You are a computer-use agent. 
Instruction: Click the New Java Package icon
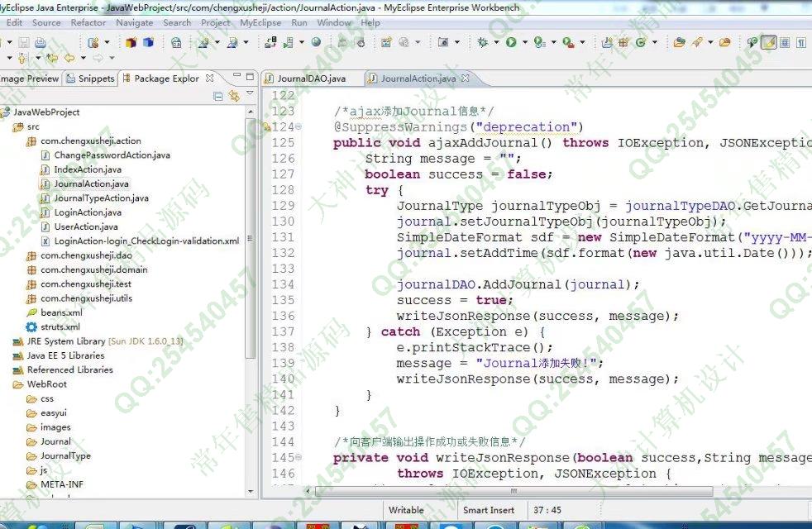(623, 42)
